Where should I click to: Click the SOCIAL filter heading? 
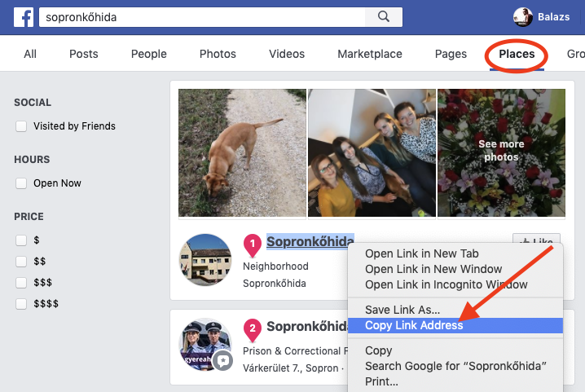click(33, 103)
